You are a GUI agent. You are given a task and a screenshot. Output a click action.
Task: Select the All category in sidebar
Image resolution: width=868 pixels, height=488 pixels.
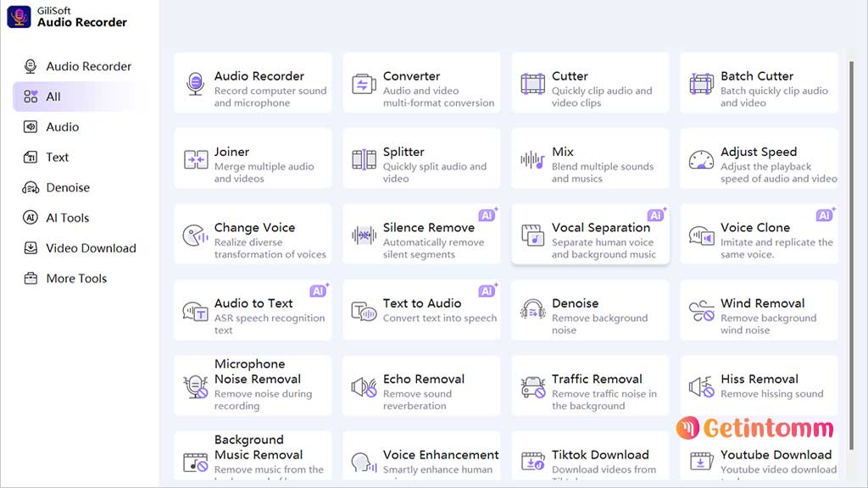click(81, 97)
